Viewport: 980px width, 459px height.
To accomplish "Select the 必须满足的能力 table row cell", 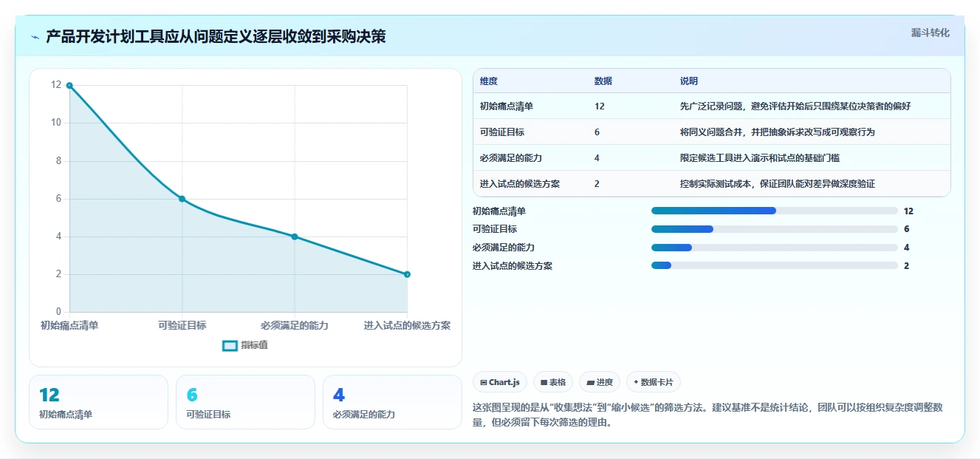I will 511,158.
